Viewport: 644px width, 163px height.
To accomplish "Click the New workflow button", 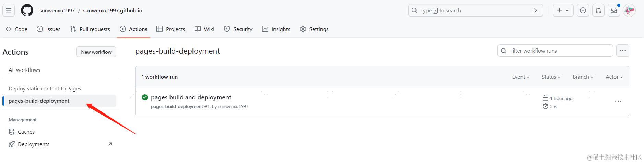I will [x=96, y=52].
